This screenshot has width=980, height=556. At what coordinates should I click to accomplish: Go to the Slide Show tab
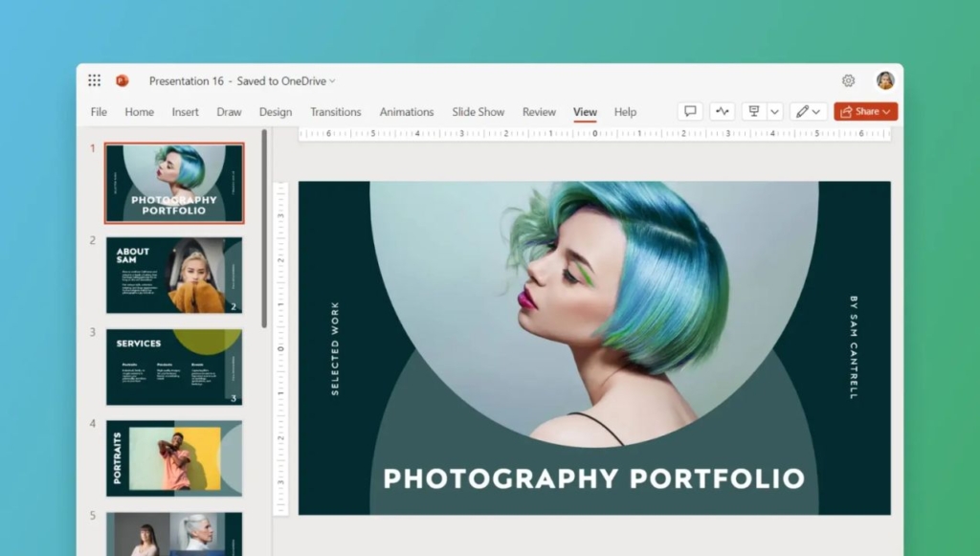pos(478,112)
